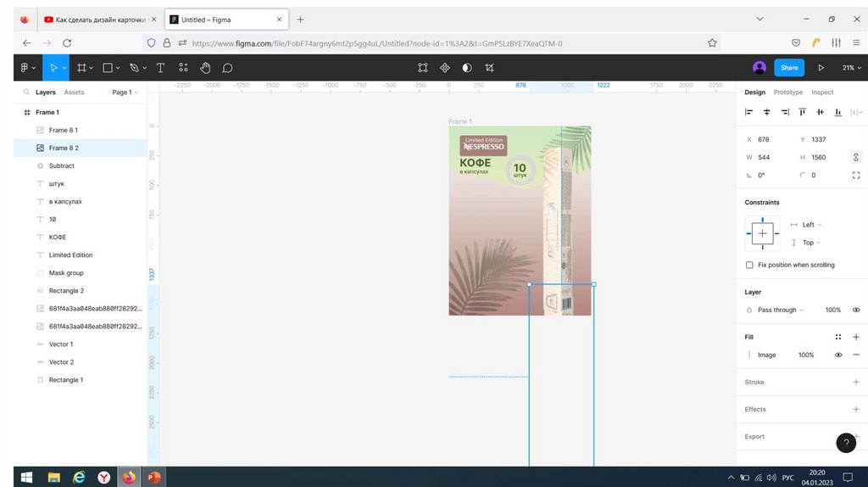Select the Hand tool
868x487 pixels.
click(x=205, y=68)
